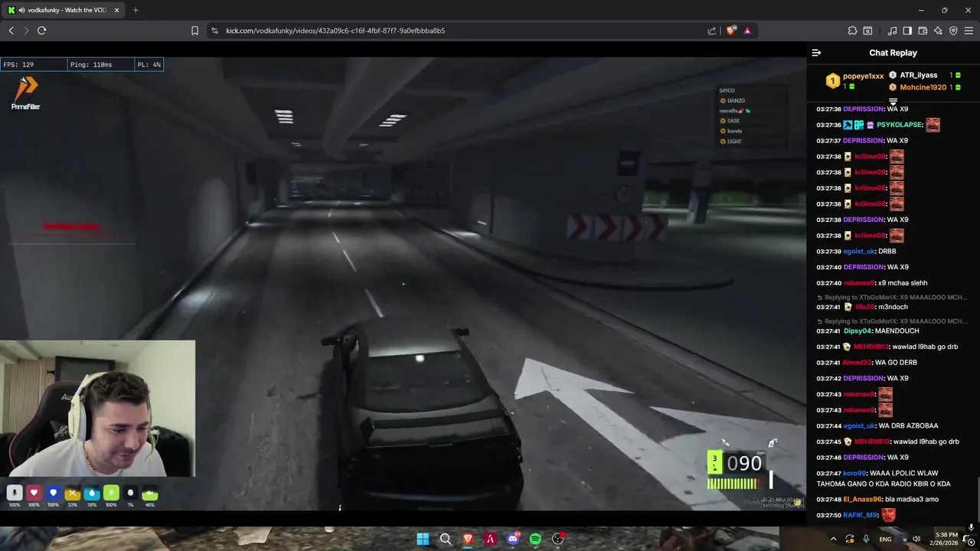Open the red A app on taskbar

point(491,539)
